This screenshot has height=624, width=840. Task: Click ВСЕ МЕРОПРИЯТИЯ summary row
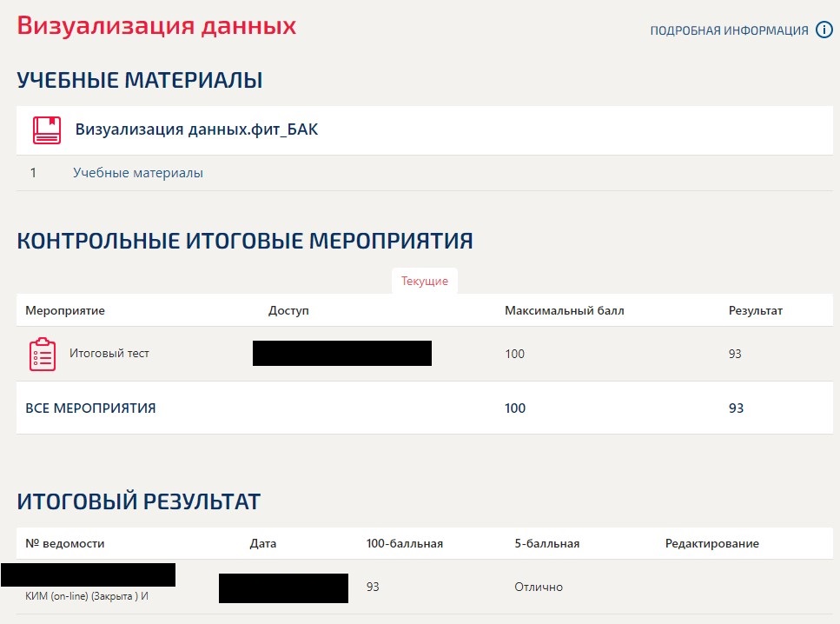pyautogui.click(x=425, y=408)
